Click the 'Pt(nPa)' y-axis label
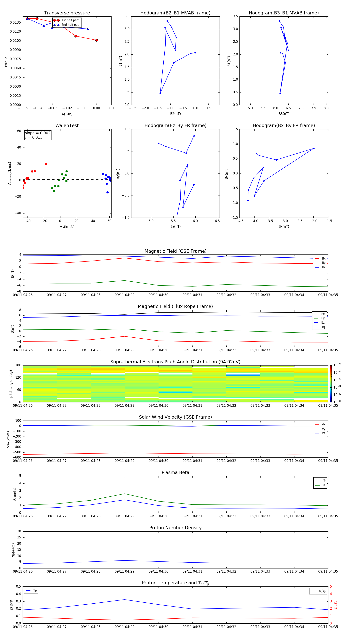Viewport: 351px width, 644px height. coord(6,61)
